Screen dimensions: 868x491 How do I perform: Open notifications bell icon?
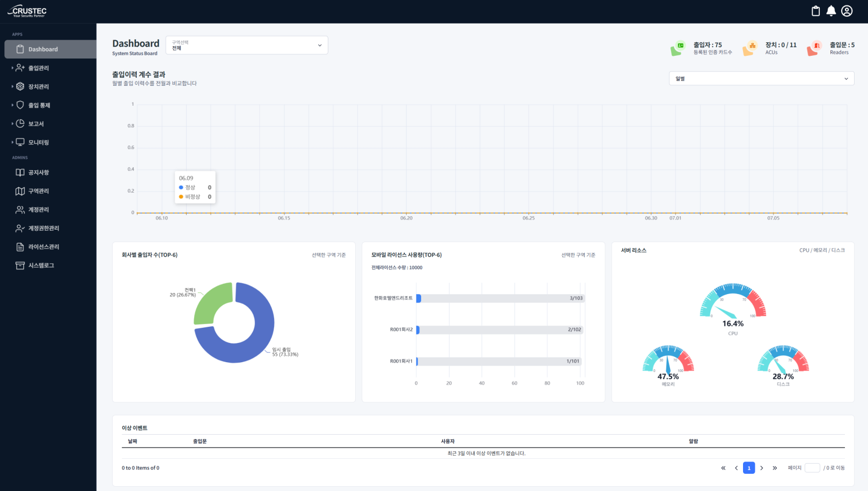point(831,11)
